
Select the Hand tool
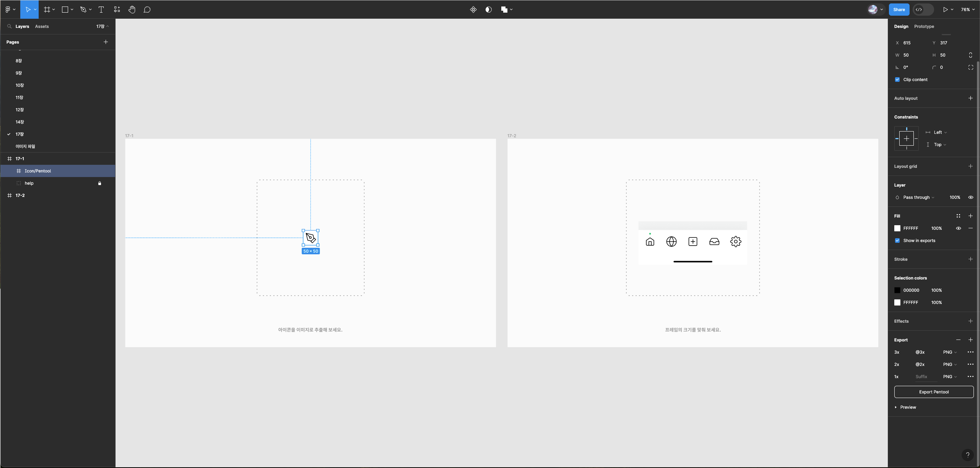132,10
